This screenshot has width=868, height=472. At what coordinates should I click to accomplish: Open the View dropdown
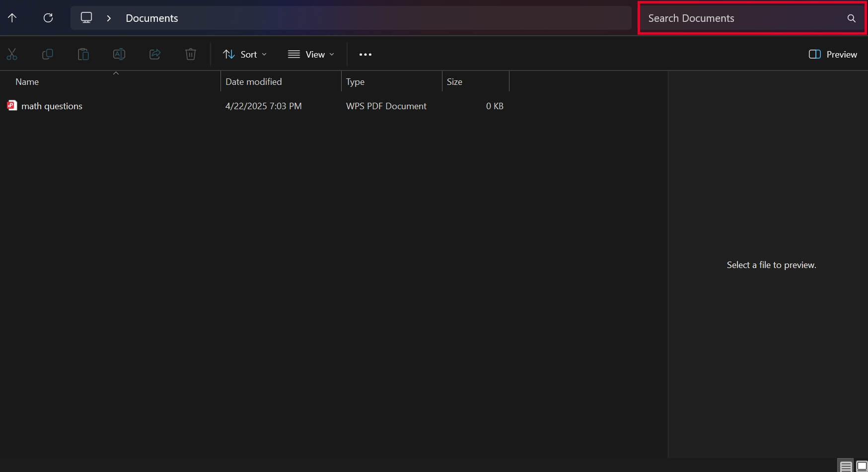(311, 55)
